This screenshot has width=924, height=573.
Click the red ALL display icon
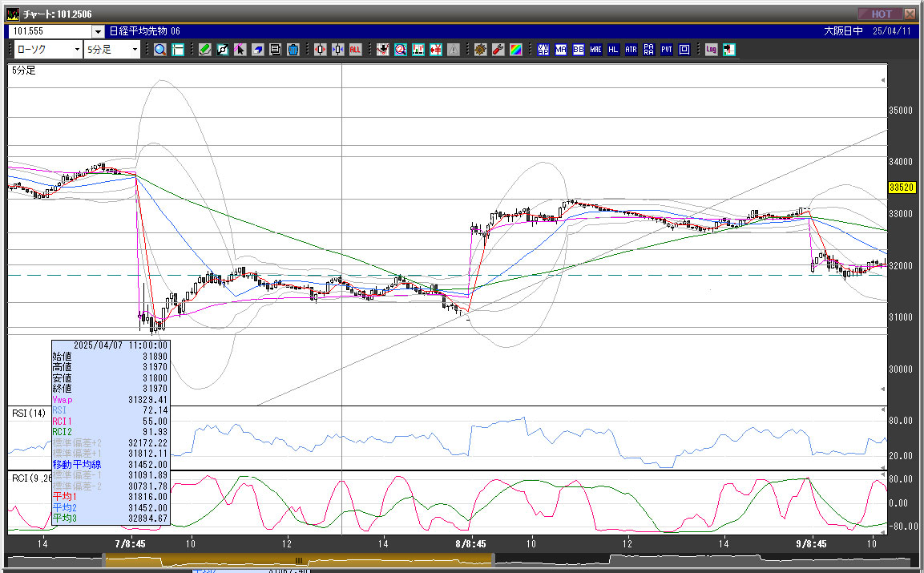[x=355, y=50]
